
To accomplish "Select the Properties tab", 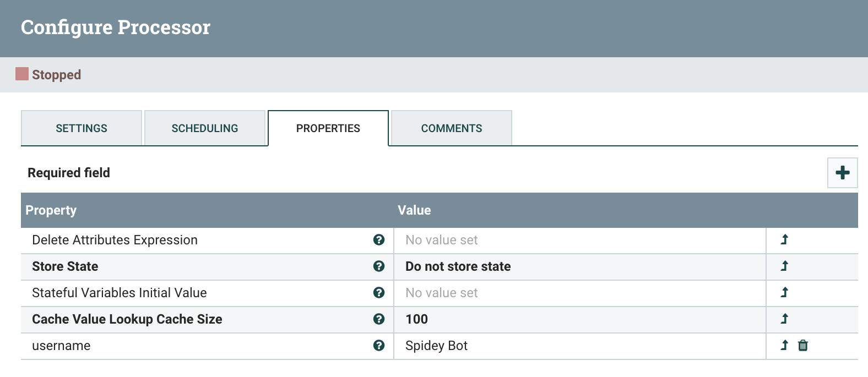I will pos(328,128).
